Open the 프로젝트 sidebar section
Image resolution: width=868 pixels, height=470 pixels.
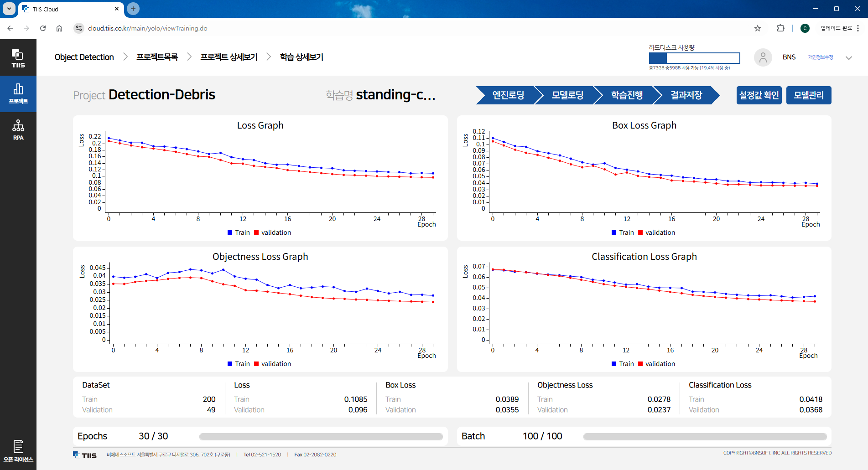(18, 93)
